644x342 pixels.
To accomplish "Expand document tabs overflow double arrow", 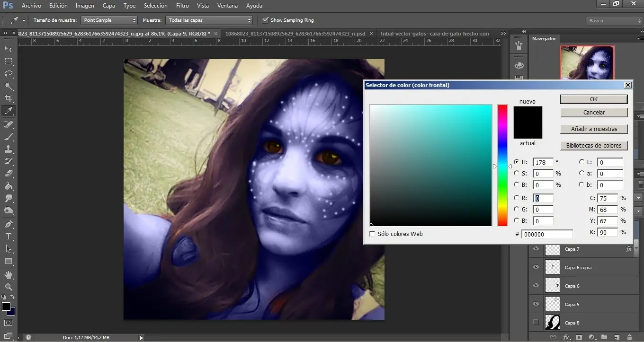I will click(x=503, y=34).
